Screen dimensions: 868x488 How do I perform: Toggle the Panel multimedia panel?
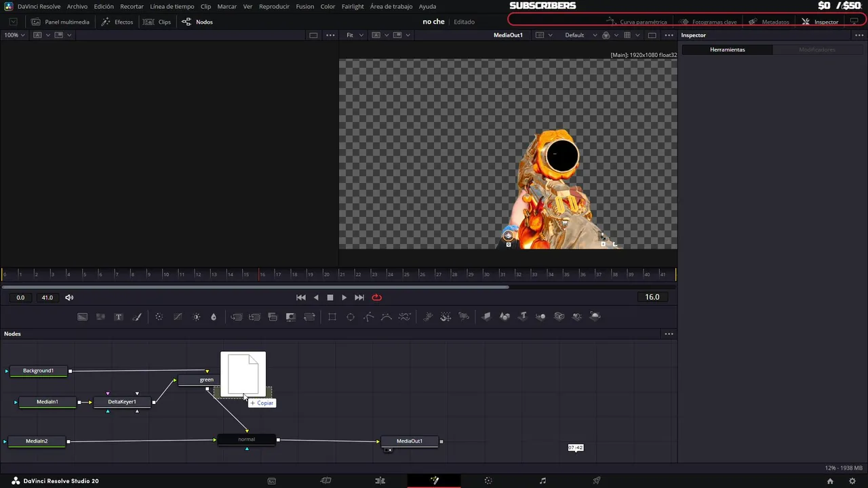(x=60, y=22)
